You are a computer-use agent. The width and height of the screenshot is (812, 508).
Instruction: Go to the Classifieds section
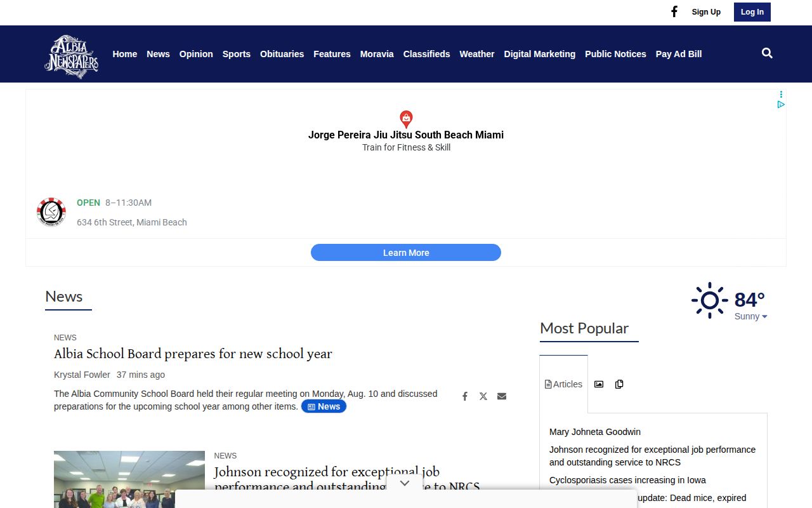point(426,54)
